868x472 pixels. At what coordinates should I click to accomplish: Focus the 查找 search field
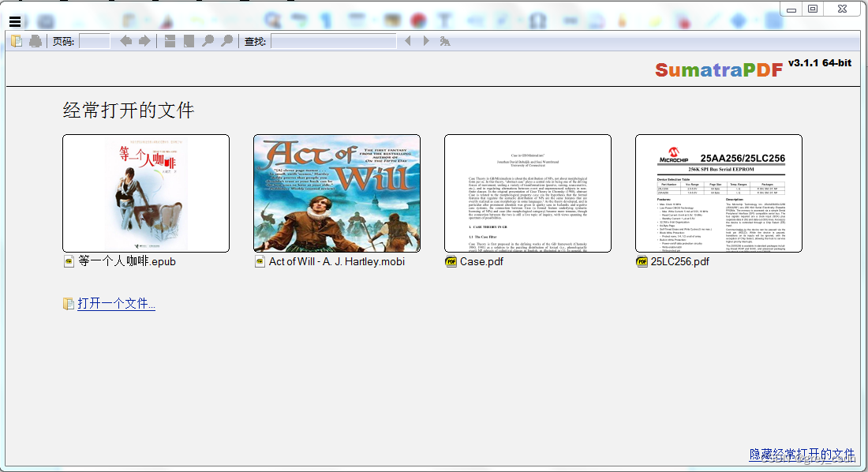[334, 41]
